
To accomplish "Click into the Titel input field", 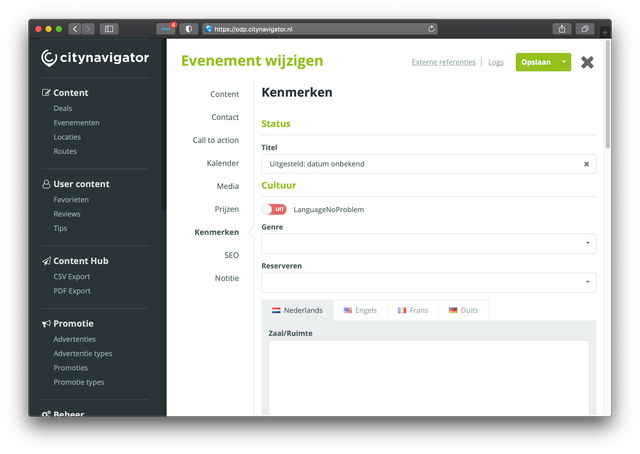I will click(429, 164).
